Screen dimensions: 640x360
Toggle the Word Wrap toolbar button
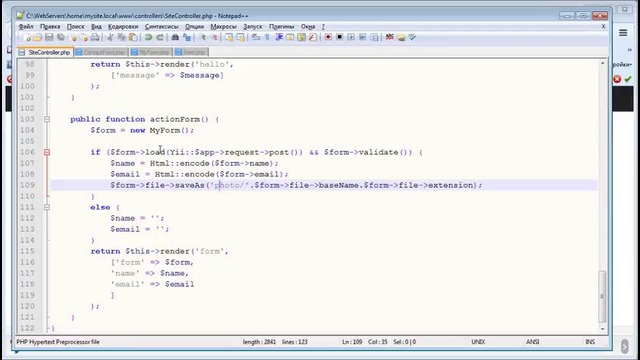pyautogui.click(x=255, y=38)
